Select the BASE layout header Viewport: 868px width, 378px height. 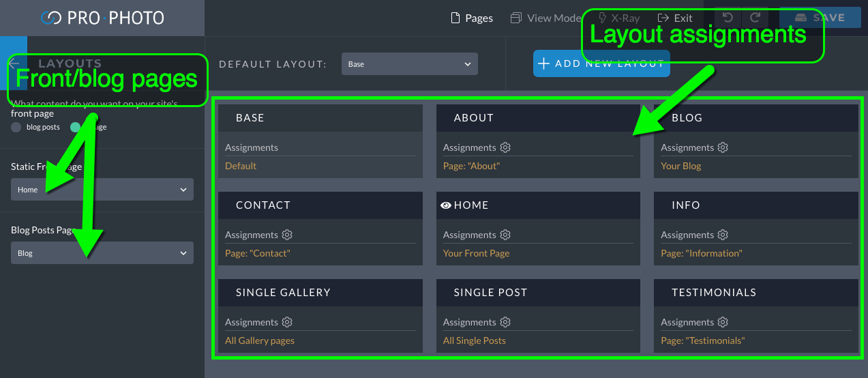coord(320,118)
